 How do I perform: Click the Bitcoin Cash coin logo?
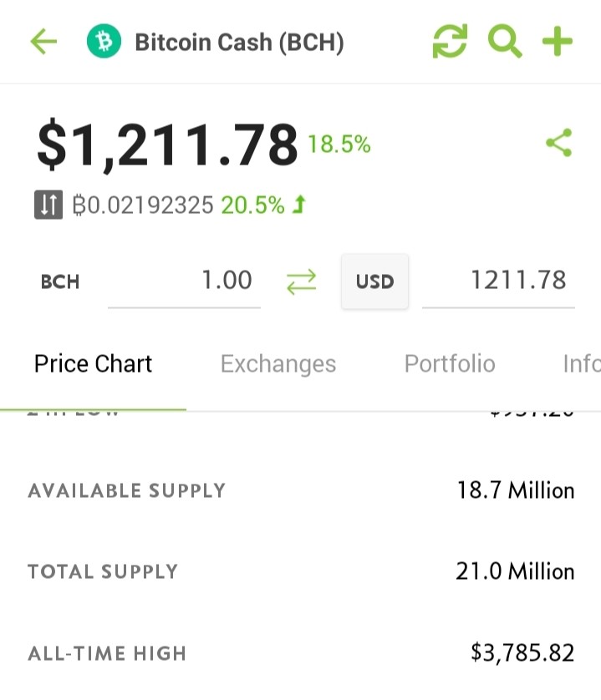click(104, 42)
